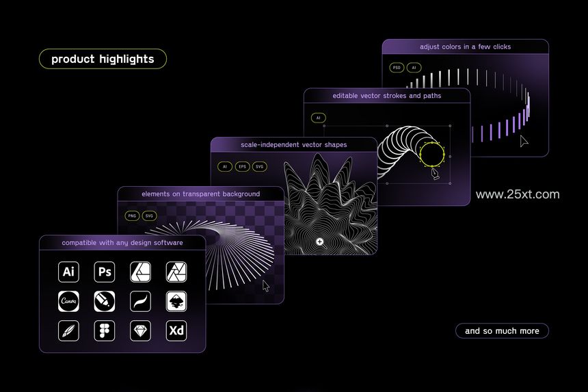This screenshot has width=588, height=392.
Task: Select the Inkscape icon
Action: [176, 301]
